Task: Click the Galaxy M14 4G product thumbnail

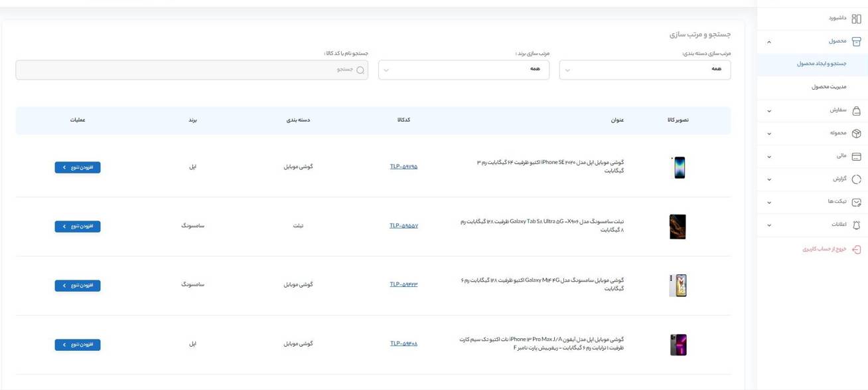Action: click(678, 286)
